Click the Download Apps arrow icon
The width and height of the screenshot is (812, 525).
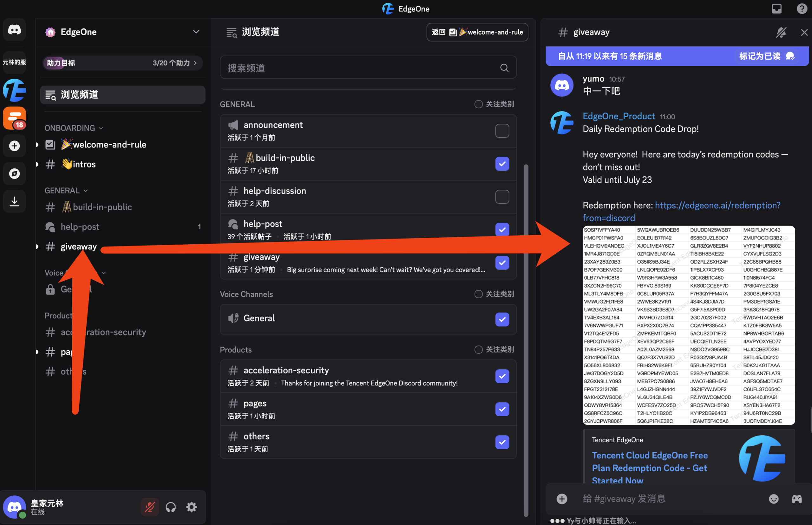pyautogui.click(x=14, y=201)
